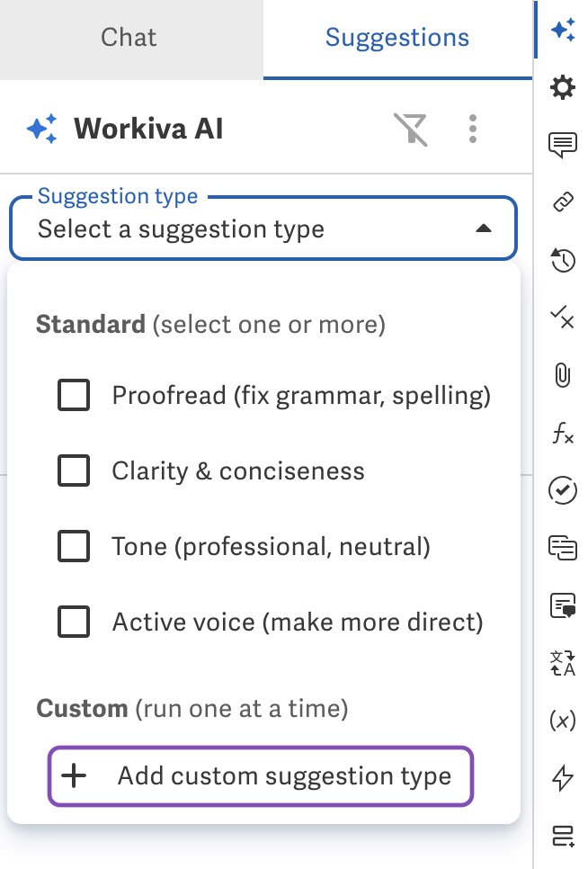This screenshot has width=588, height=869.
Task: Check the Proofread (fix grammar, spelling) box
Action: coord(74,395)
